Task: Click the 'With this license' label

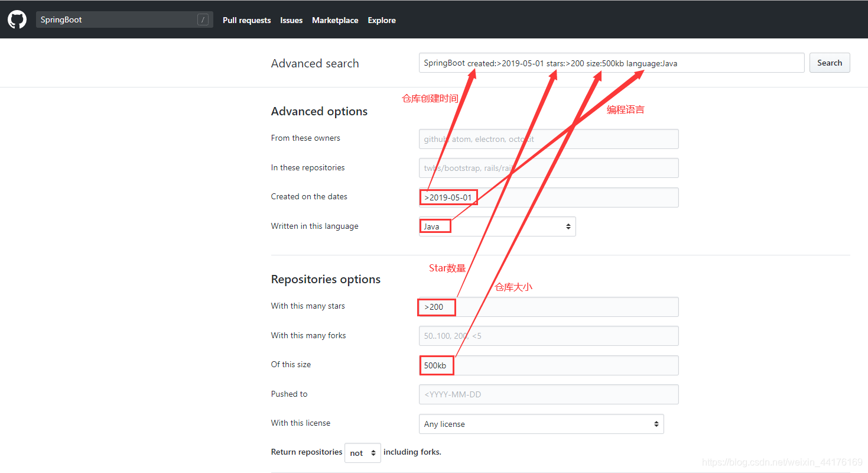Action: pos(301,423)
